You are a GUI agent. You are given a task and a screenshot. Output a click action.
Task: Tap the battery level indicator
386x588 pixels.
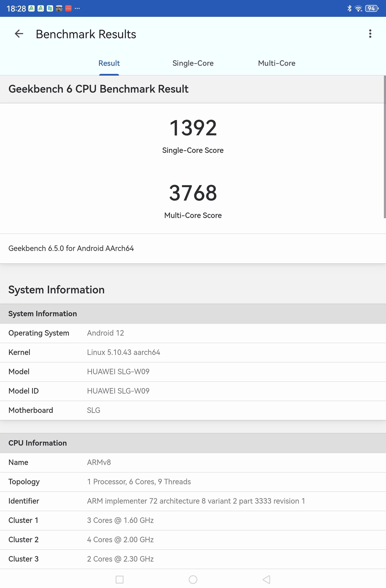(x=372, y=9)
